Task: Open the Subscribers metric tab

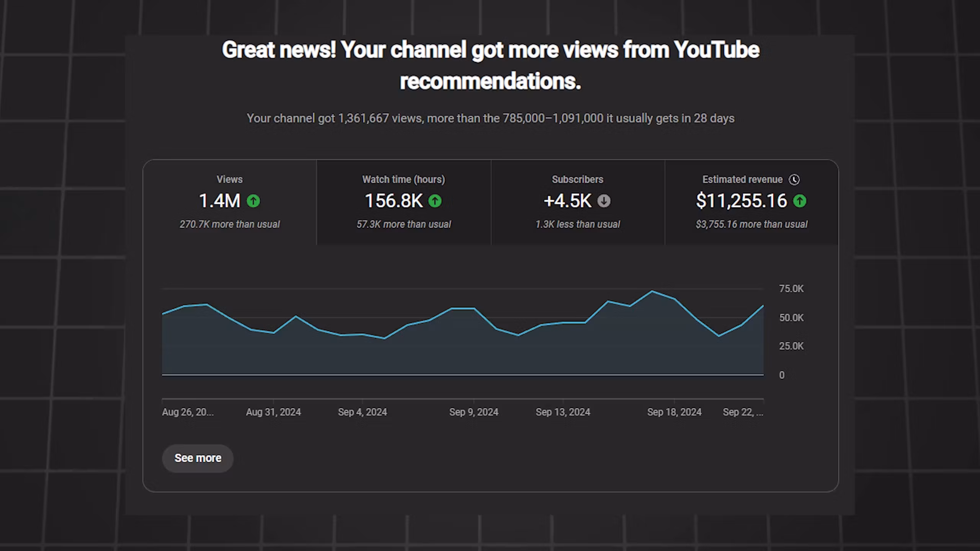Action: [x=577, y=179]
